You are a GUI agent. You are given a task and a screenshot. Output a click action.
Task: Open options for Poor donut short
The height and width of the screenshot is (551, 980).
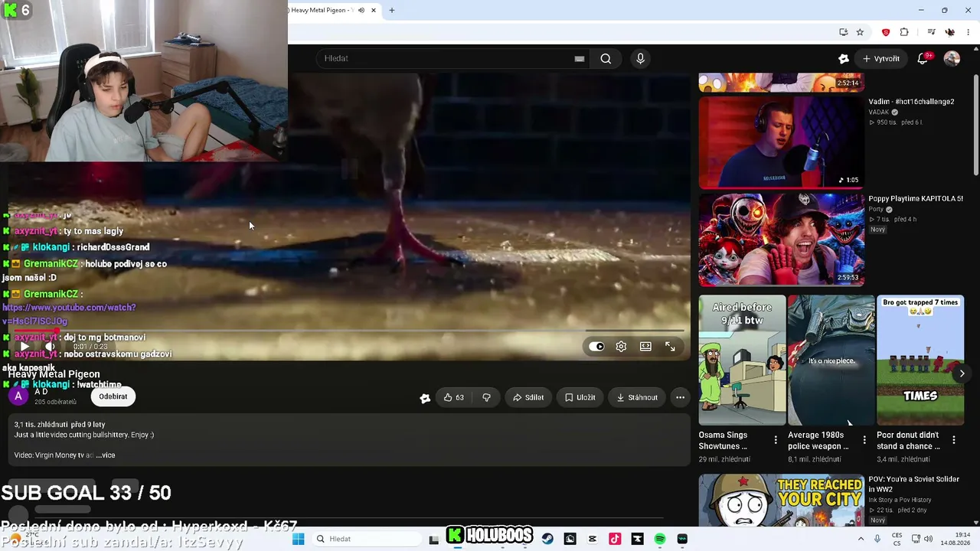pyautogui.click(x=954, y=440)
